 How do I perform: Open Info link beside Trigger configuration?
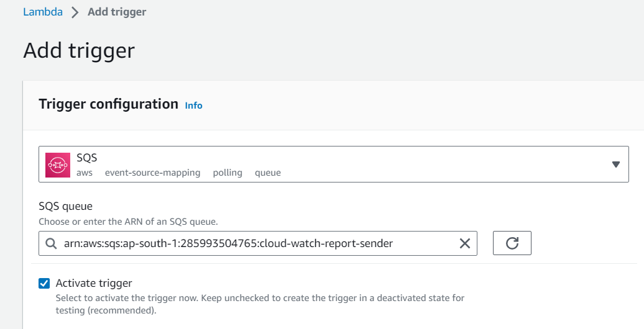193,106
